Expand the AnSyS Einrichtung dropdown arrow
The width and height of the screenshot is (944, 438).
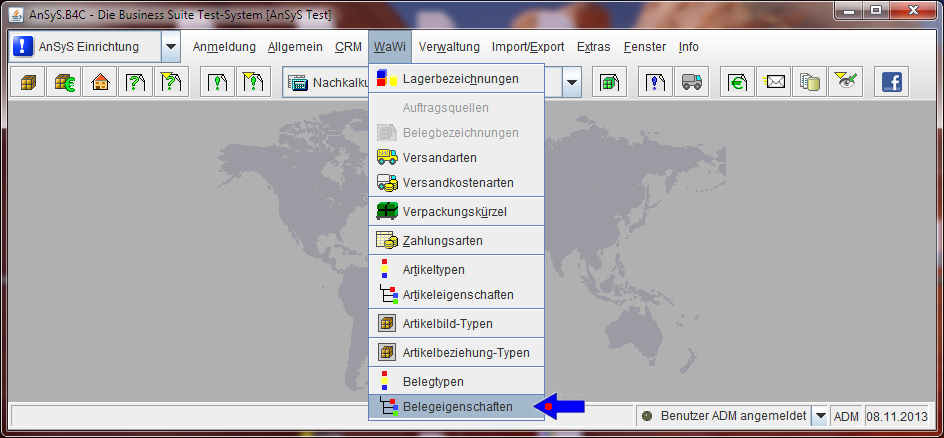click(x=171, y=47)
